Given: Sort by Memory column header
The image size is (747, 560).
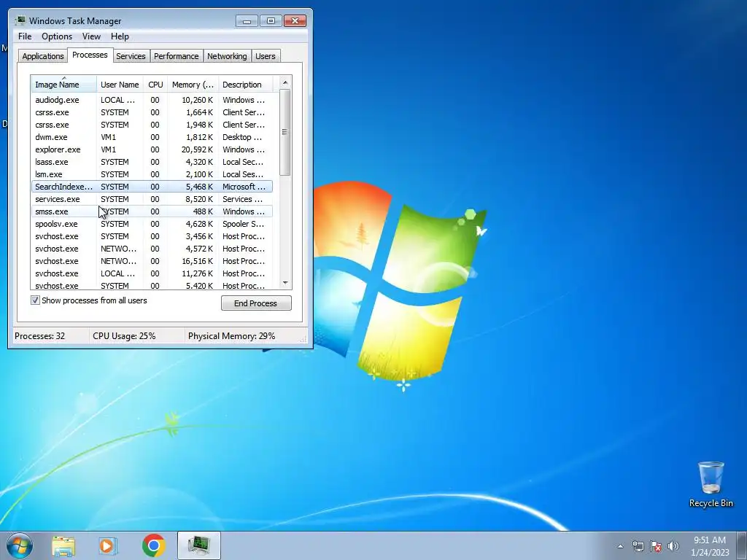Looking at the screenshot, I should (193, 85).
